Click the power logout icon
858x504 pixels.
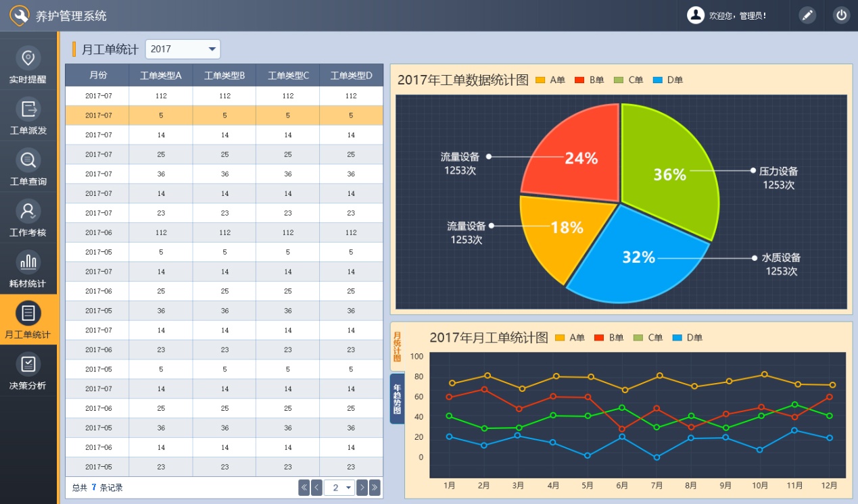[841, 15]
